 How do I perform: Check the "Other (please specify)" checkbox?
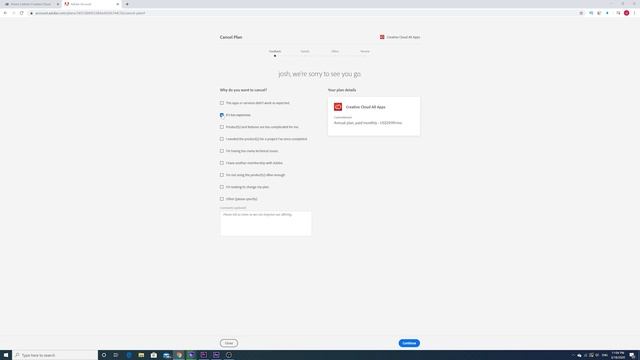click(222, 199)
